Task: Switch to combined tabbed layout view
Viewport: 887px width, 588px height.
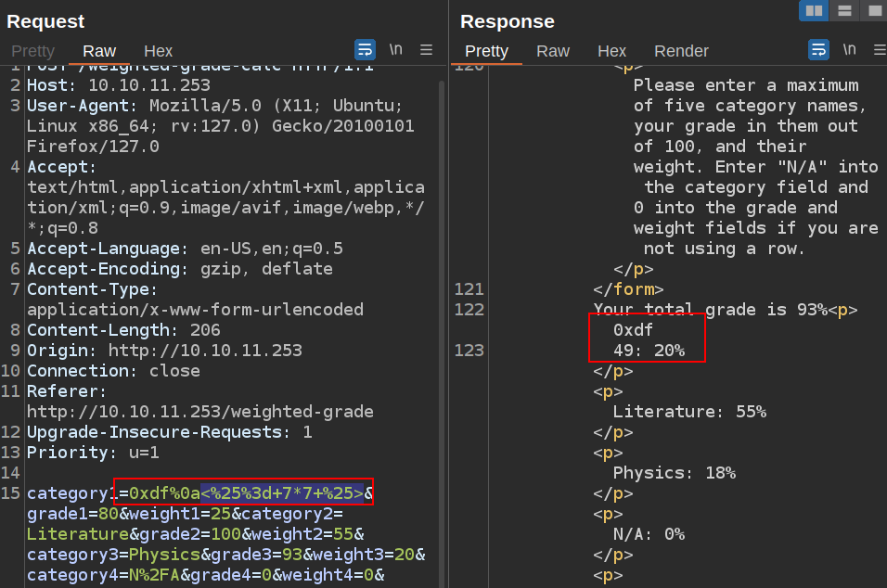Action: [874, 11]
